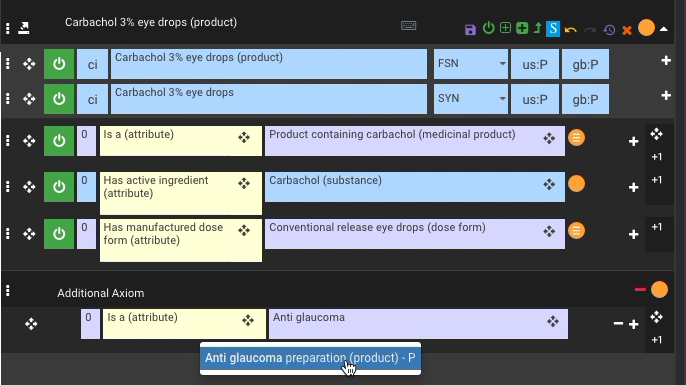
Task: Open the FSN description type dropdown
Action: [x=471, y=64]
